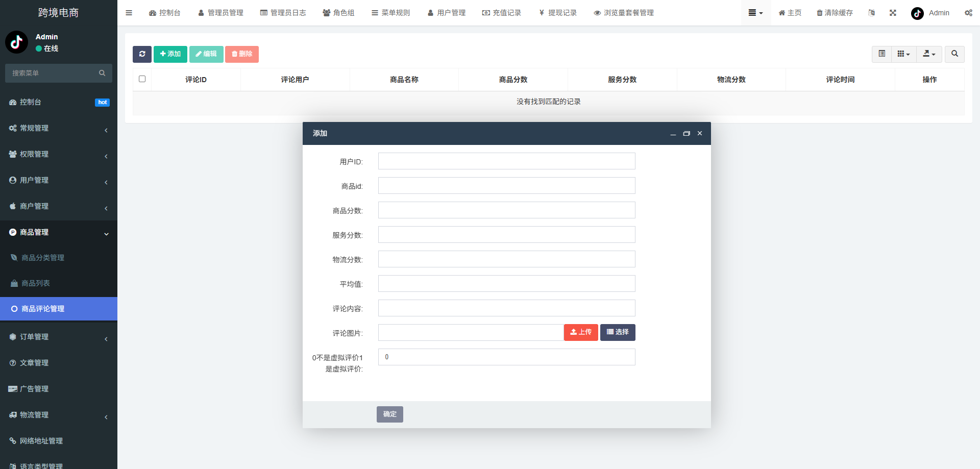Click the 评论内容 input field
The image size is (980, 469).
[x=506, y=308]
